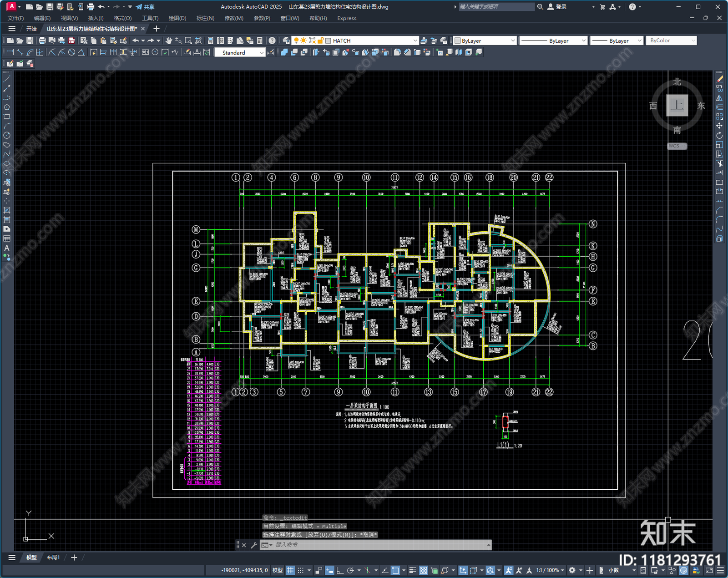Click the 模型 model space button in status bar
The image size is (728, 578).
point(278,570)
